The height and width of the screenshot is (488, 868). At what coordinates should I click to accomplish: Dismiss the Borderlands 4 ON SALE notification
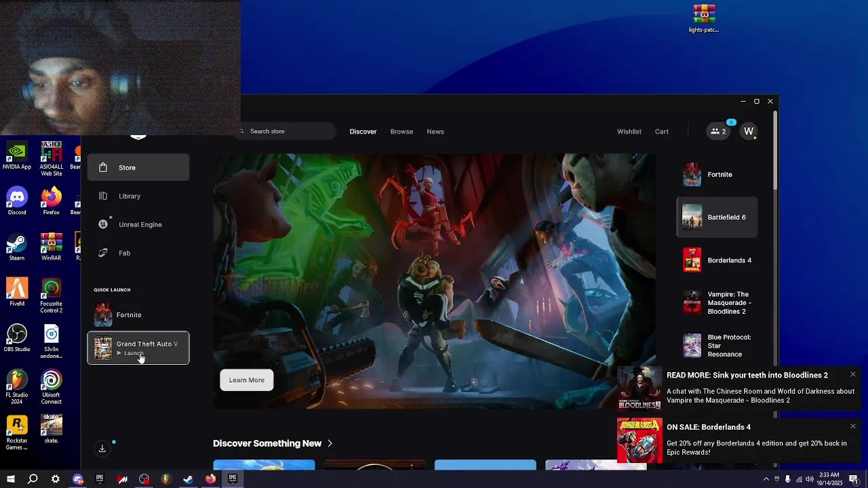(x=853, y=426)
